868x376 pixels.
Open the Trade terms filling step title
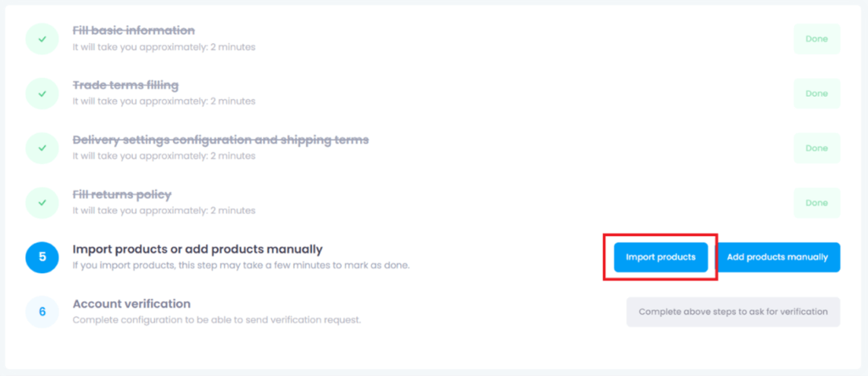pyautogui.click(x=125, y=86)
